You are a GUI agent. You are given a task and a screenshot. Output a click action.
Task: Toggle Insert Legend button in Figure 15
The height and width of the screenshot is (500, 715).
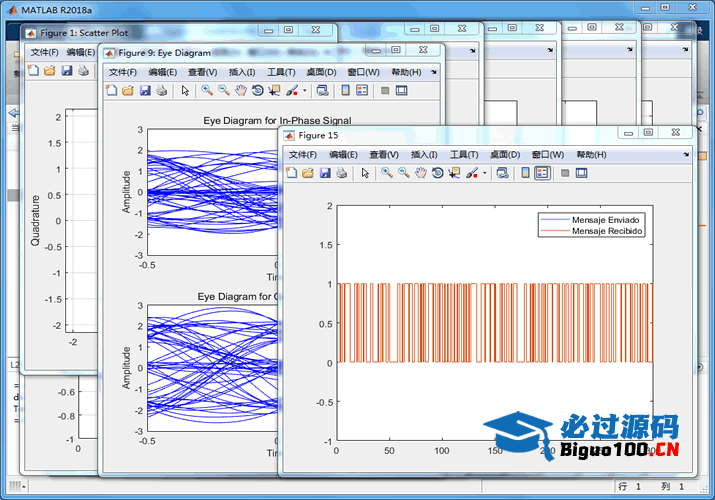coord(542,173)
